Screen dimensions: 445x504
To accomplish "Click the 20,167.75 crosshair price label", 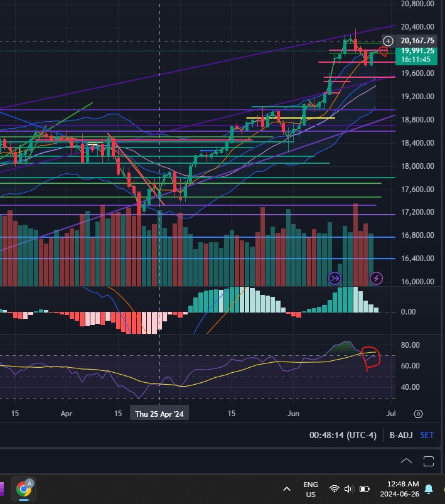I will click(417, 41).
